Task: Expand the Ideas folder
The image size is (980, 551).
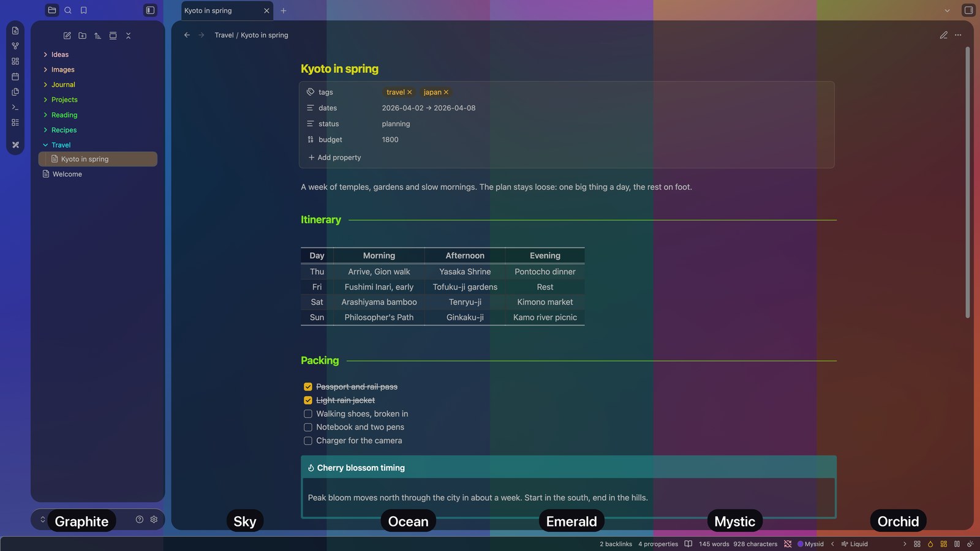Action: 45,54
